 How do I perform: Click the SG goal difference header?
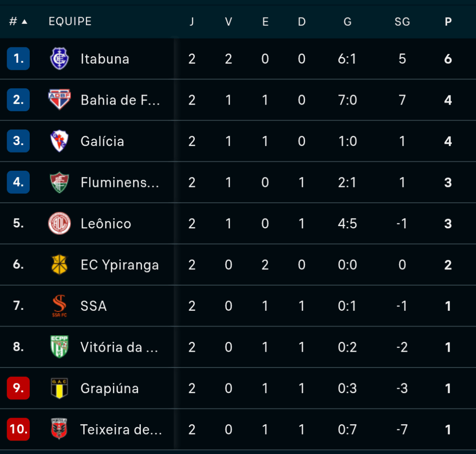(x=402, y=21)
